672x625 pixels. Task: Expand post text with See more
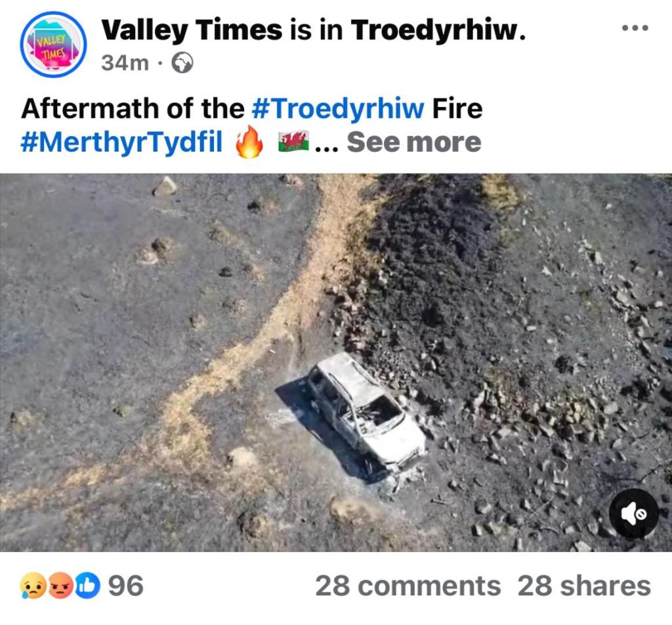tap(414, 142)
